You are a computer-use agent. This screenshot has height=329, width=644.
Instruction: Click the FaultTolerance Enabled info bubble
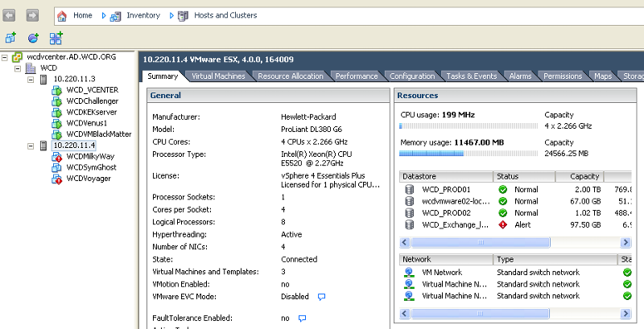pyautogui.click(x=303, y=319)
